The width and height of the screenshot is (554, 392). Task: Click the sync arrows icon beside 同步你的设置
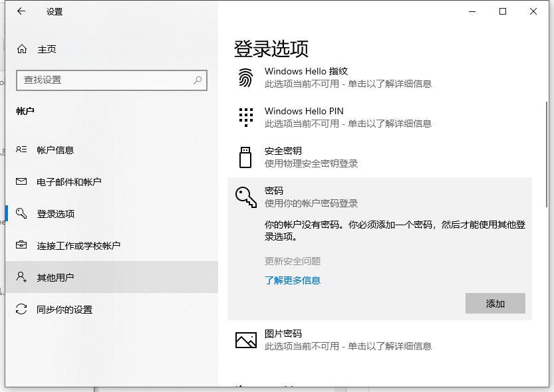[x=20, y=309]
